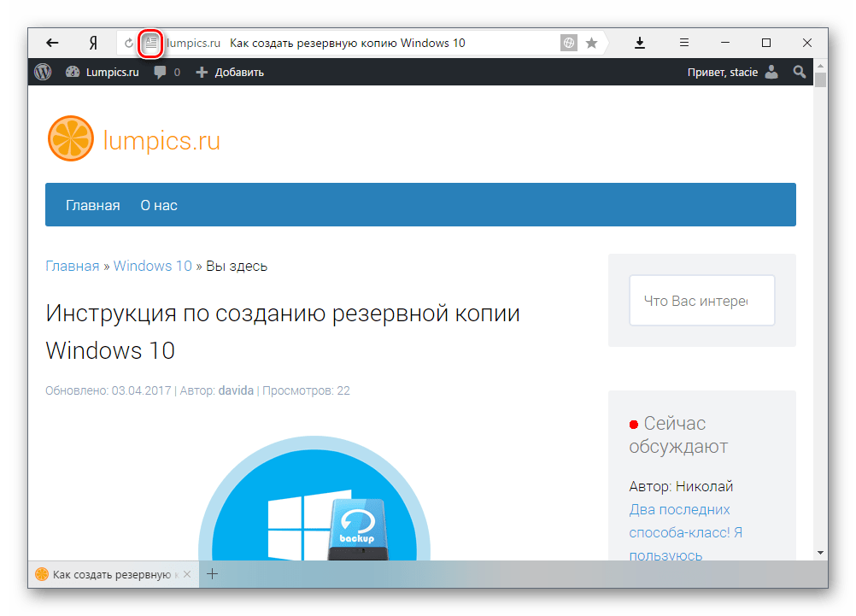This screenshot has height=616, width=856.
Task: Open the Добавить menu in admin bar
Action: [x=230, y=73]
